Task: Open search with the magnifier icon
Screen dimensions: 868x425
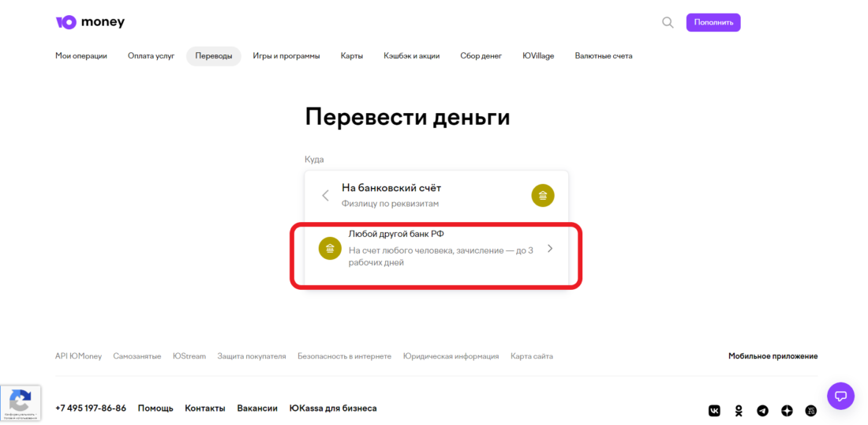Action: [668, 23]
